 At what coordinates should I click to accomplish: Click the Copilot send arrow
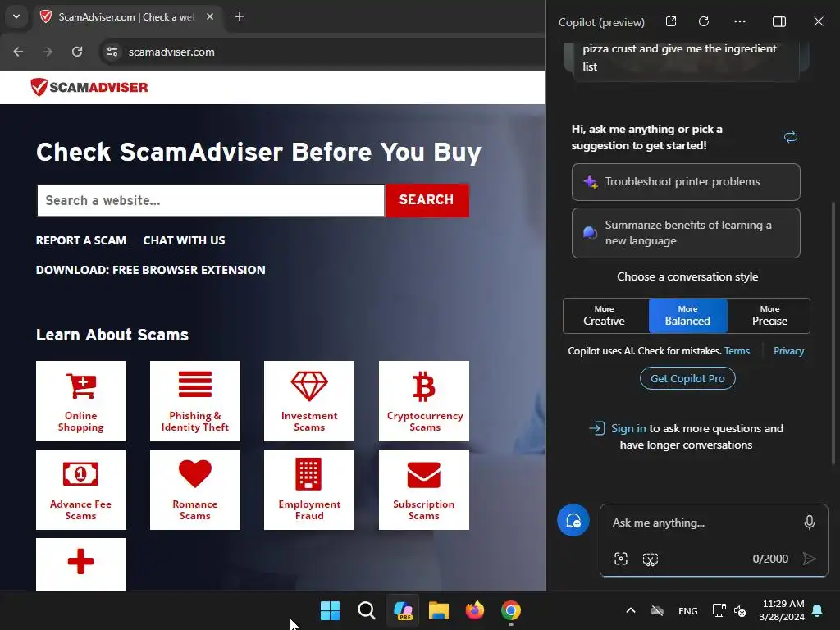(810, 559)
